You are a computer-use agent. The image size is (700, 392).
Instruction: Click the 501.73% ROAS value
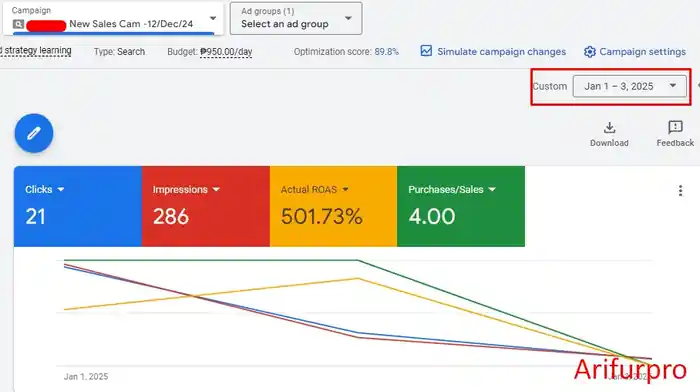tap(321, 217)
